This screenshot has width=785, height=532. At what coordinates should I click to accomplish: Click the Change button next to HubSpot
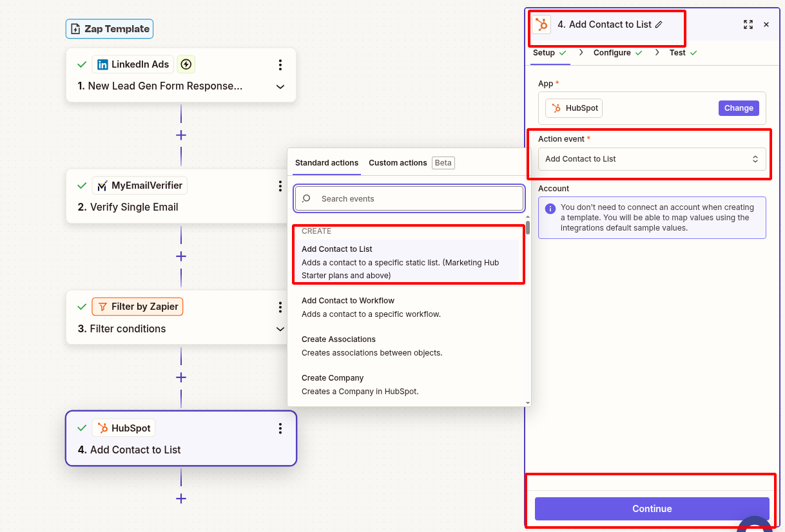(x=739, y=108)
